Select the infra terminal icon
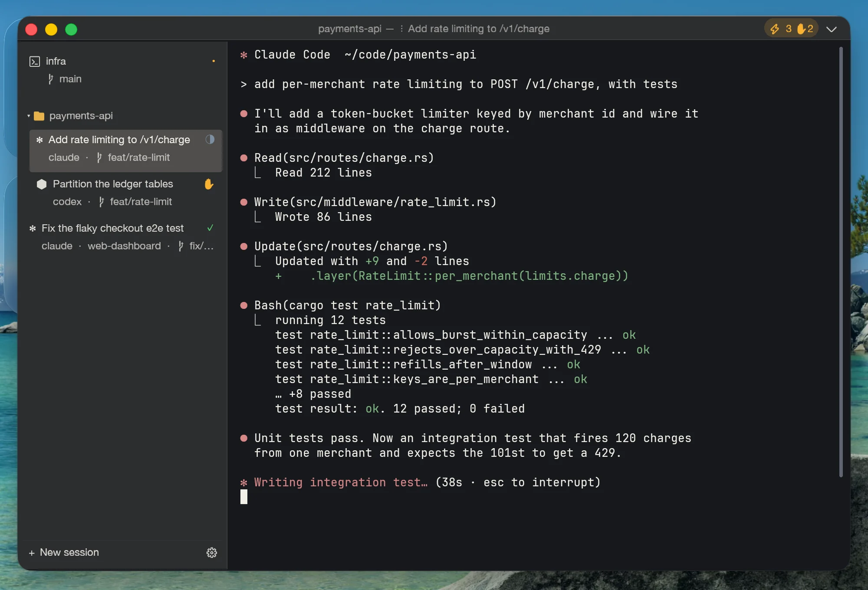Image resolution: width=868 pixels, height=590 pixels. click(35, 62)
